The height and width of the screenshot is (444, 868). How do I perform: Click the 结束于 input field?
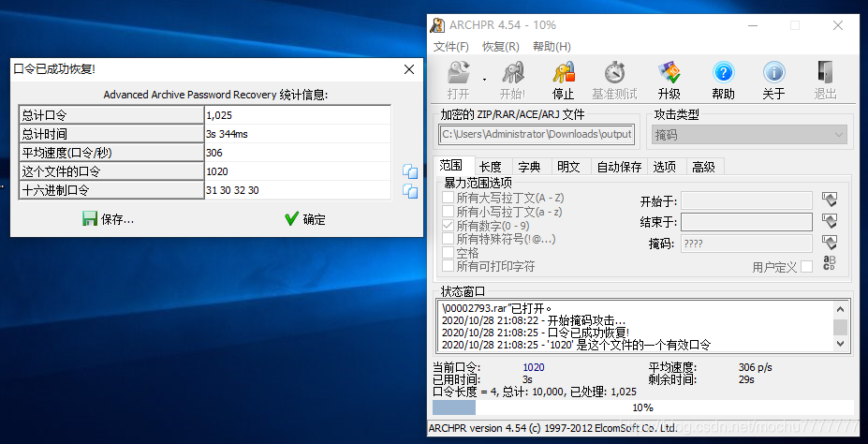(x=746, y=222)
